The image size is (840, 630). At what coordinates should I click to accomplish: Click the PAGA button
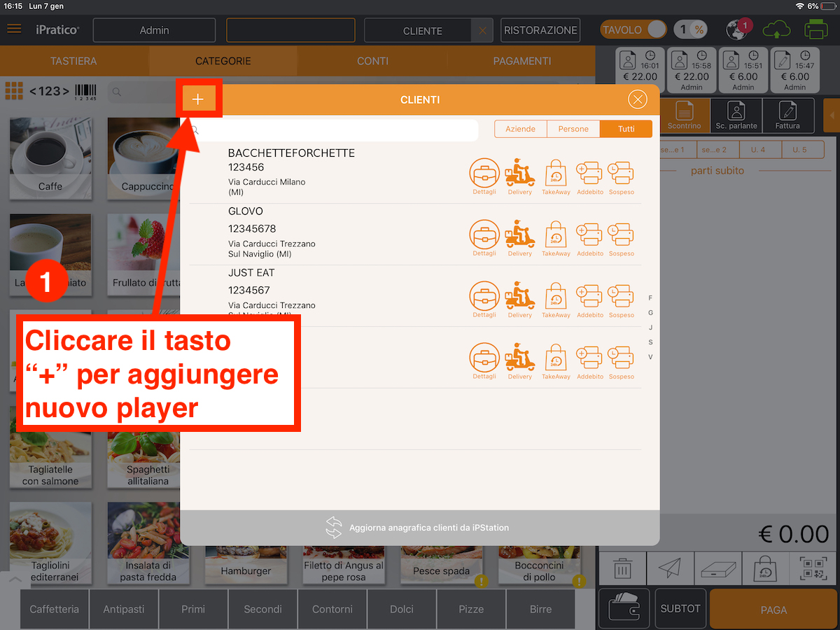pyautogui.click(x=773, y=610)
